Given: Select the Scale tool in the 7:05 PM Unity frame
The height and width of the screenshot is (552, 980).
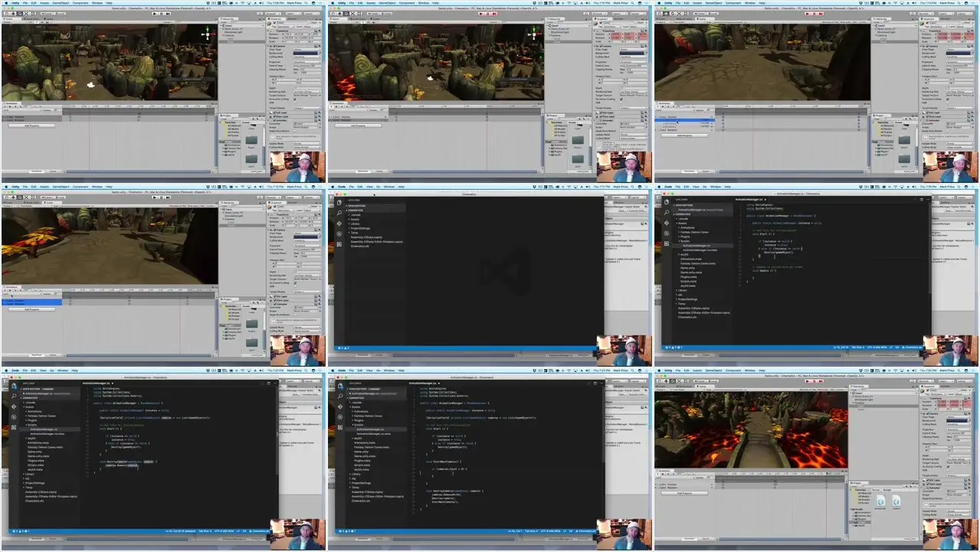Looking at the screenshot, I should click(x=26, y=14).
